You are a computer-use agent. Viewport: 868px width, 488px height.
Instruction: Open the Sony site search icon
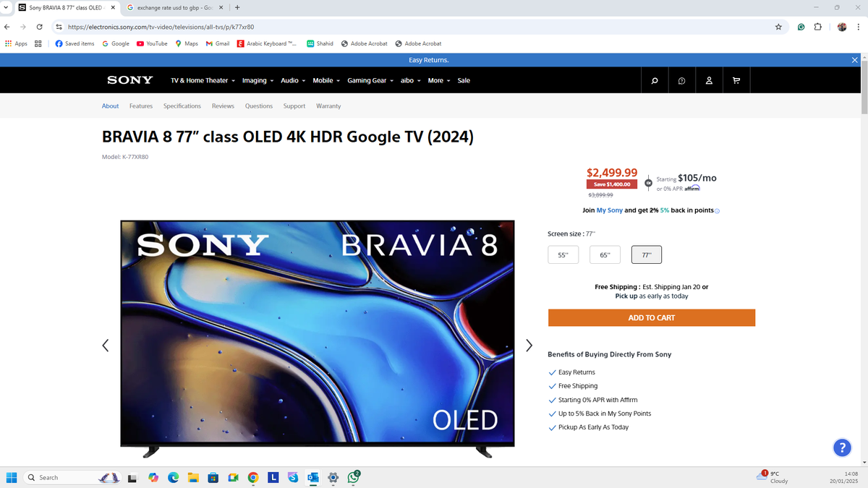pyautogui.click(x=655, y=80)
